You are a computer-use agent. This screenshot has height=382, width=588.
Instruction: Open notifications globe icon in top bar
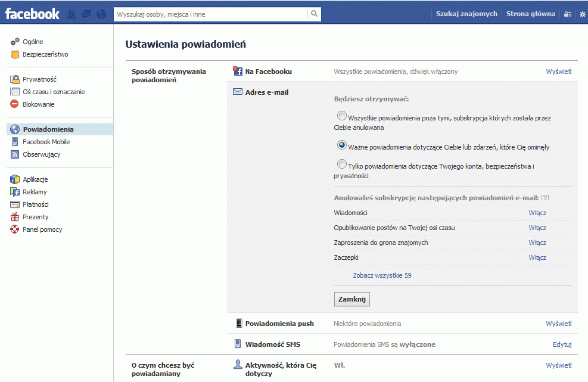tap(101, 14)
